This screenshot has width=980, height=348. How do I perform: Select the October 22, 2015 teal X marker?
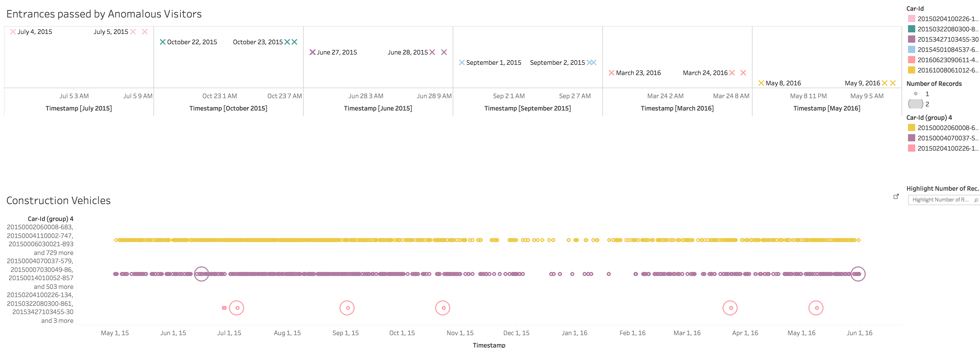point(162,42)
